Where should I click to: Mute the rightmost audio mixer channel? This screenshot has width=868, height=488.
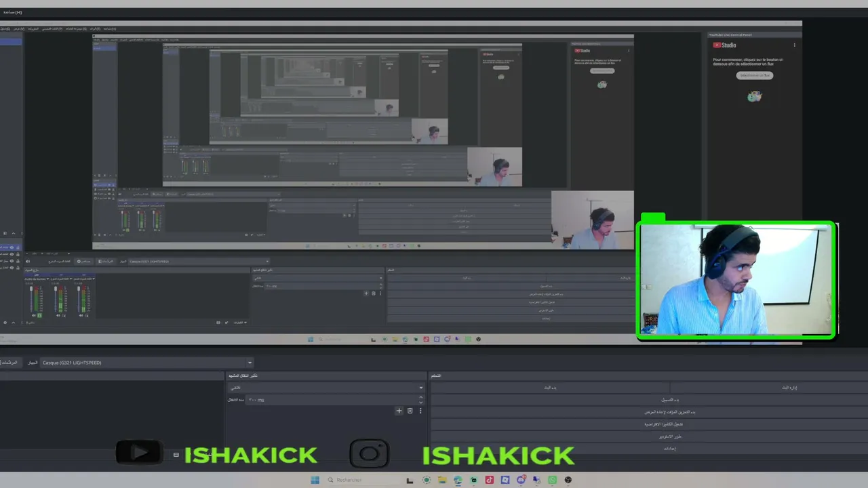(81, 315)
